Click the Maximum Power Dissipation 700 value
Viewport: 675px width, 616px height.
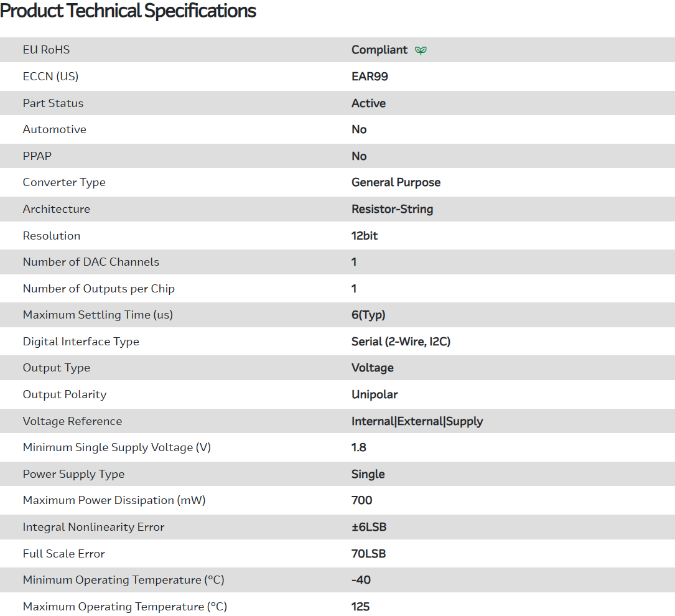(361, 500)
